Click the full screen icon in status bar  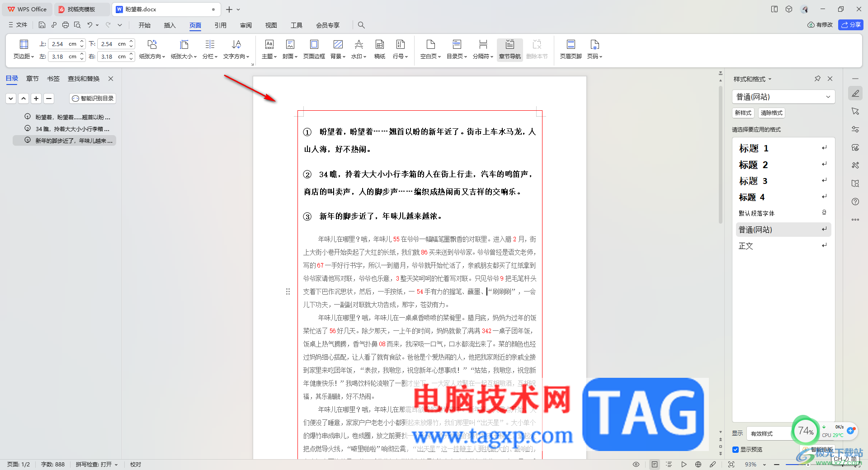point(731,464)
